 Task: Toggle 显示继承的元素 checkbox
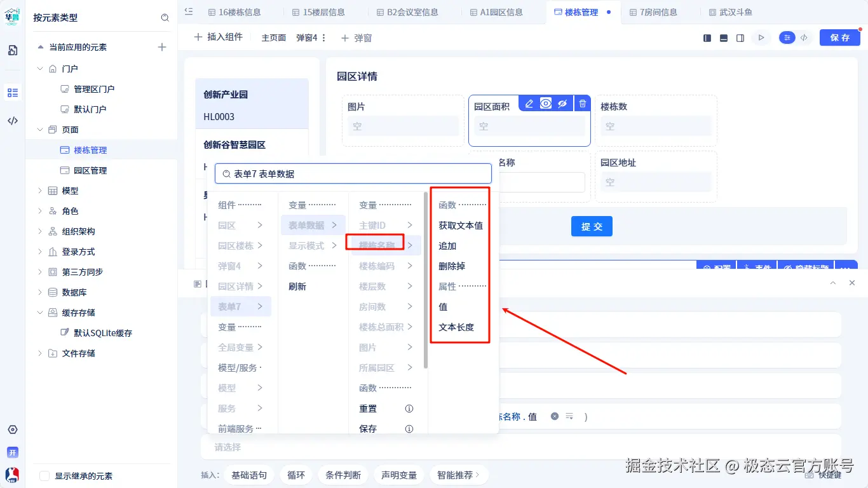click(x=44, y=476)
